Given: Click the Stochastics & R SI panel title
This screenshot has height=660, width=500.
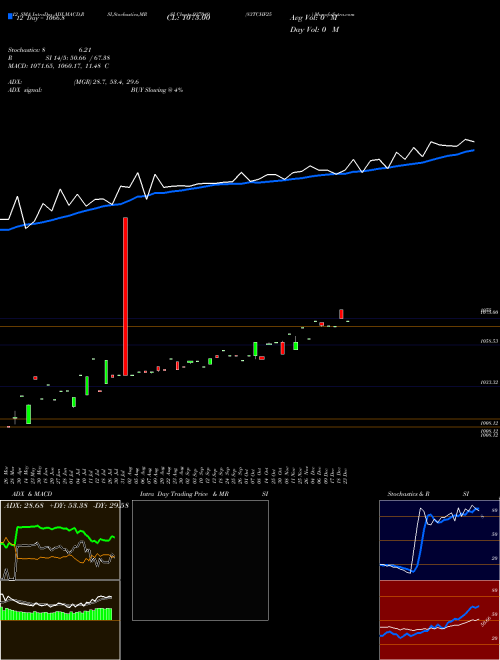Looking at the screenshot, I should click(x=428, y=494).
